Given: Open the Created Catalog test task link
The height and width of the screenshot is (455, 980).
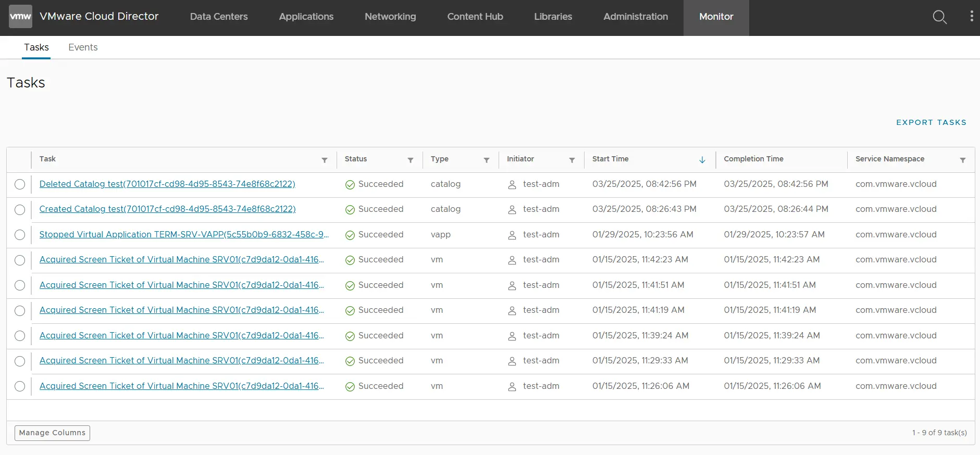Looking at the screenshot, I should [x=168, y=209].
